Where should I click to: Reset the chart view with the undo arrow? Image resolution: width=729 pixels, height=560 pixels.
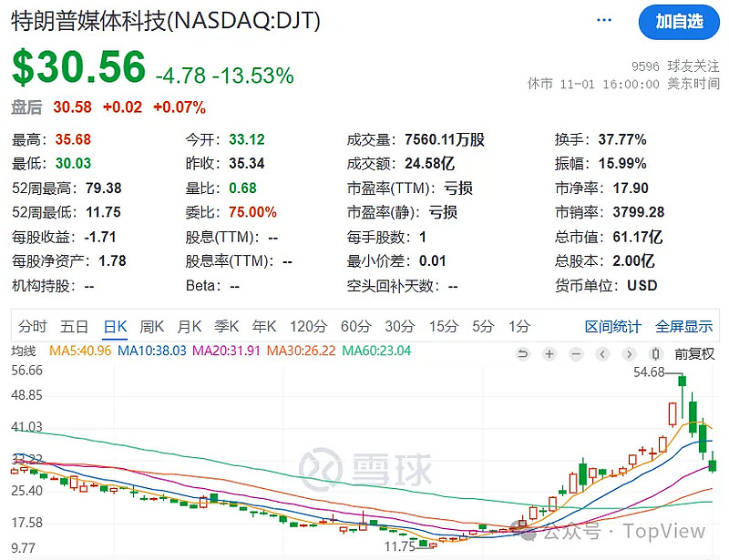[522, 354]
